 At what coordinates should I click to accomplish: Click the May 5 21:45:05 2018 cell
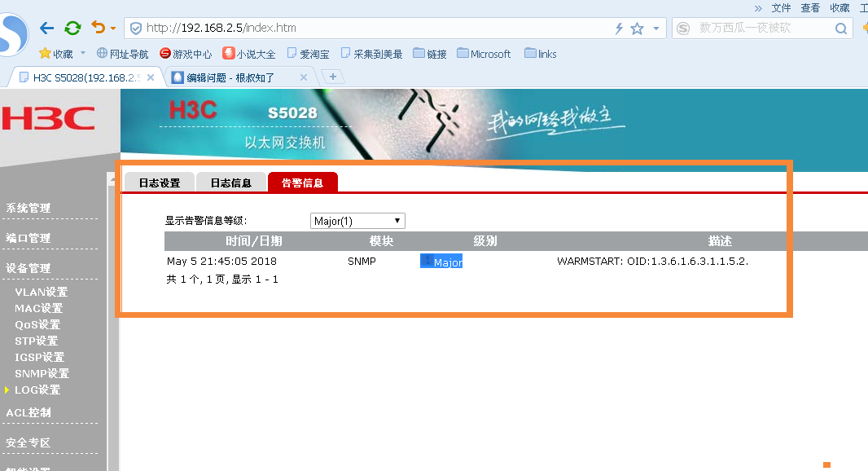point(221,261)
